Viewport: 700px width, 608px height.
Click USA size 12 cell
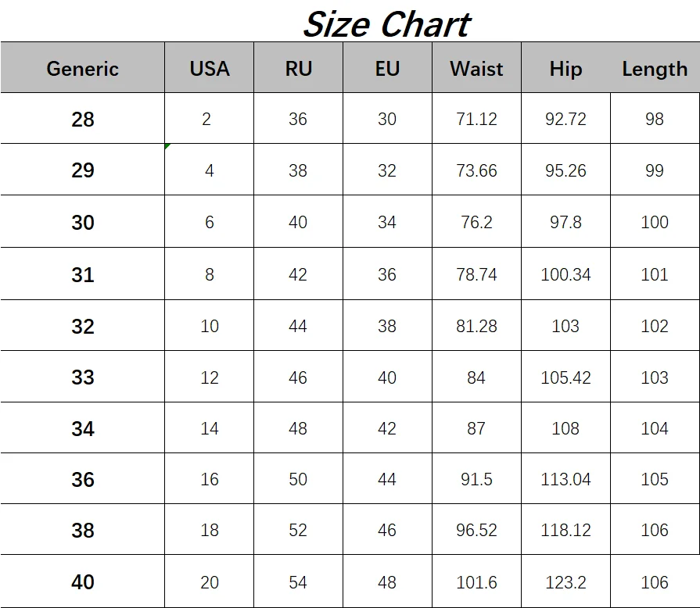[209, 377]
